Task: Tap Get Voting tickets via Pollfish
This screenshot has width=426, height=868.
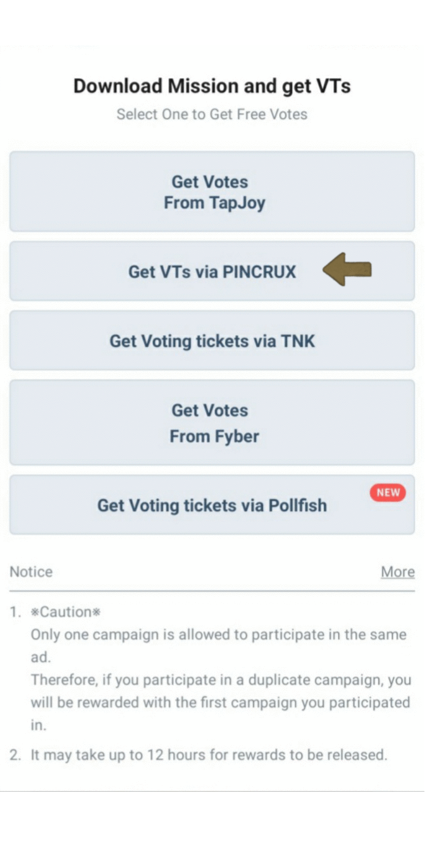Action: tap(212, 505)
